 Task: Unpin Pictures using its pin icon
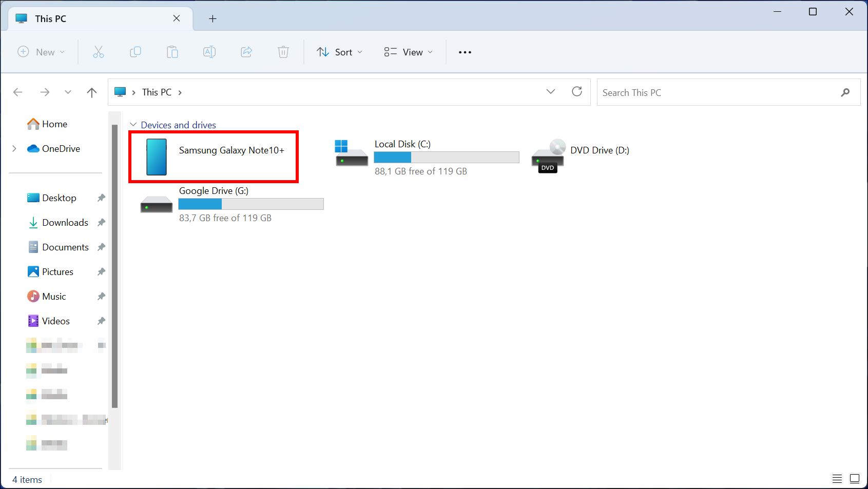pyautogui.click(x=101, y=272)
